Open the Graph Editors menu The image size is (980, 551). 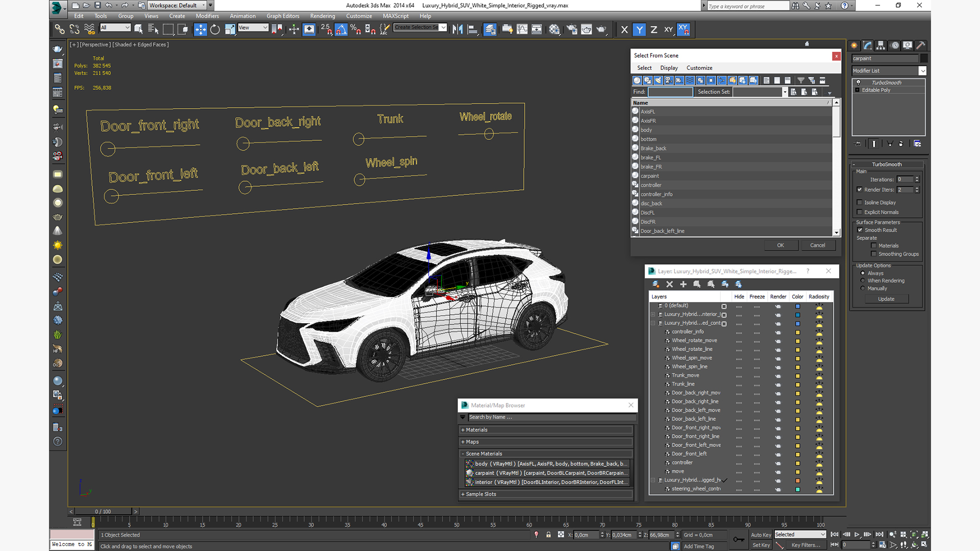283,16
